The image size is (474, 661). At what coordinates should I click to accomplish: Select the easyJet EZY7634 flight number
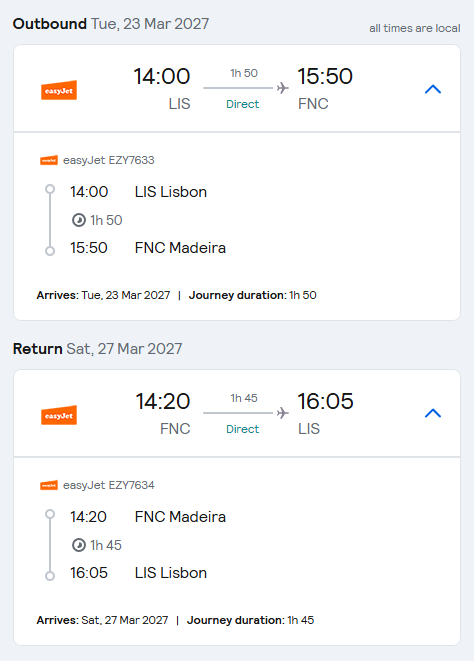tap(109, 485)
